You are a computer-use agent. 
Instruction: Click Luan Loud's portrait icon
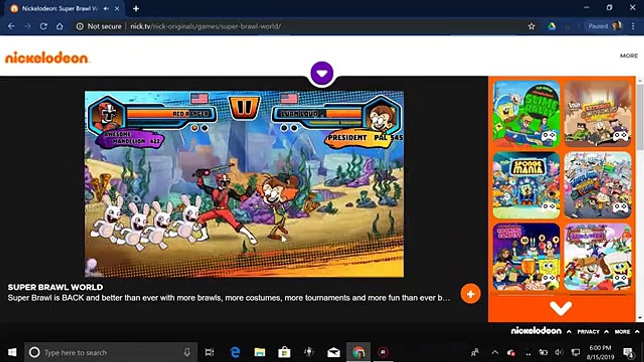tap(380, 114)
